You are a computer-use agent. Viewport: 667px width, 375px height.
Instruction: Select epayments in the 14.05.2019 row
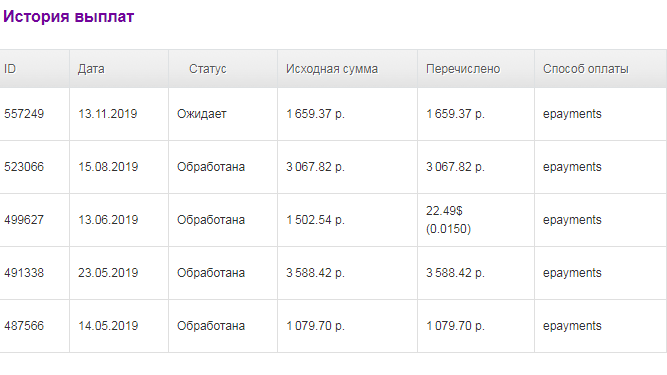[x=572, y=326]
